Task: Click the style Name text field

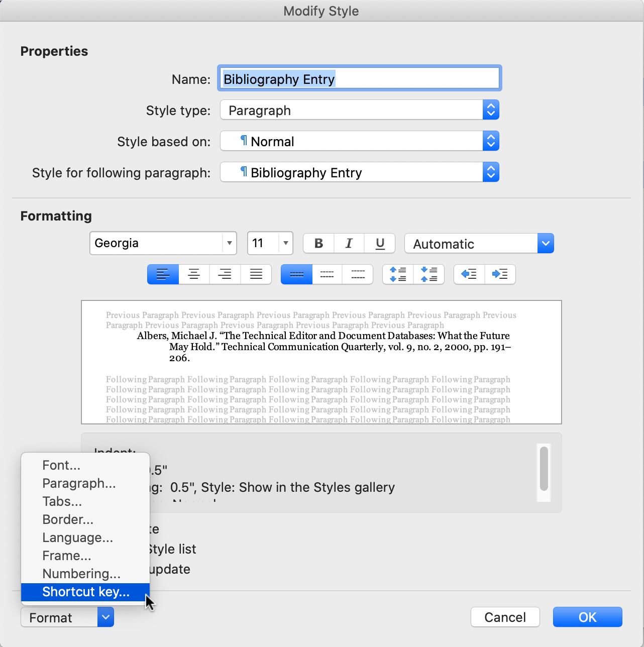Action: pyautogui.click(x=359, y=79)
